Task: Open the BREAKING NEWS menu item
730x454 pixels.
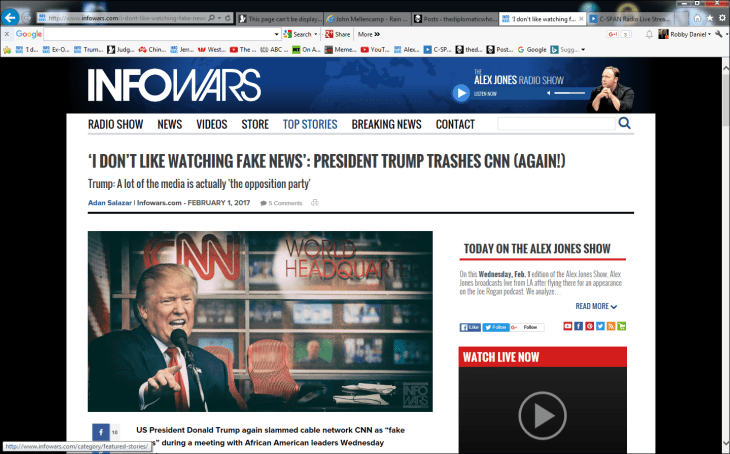Action: click(x=386, y=124)
